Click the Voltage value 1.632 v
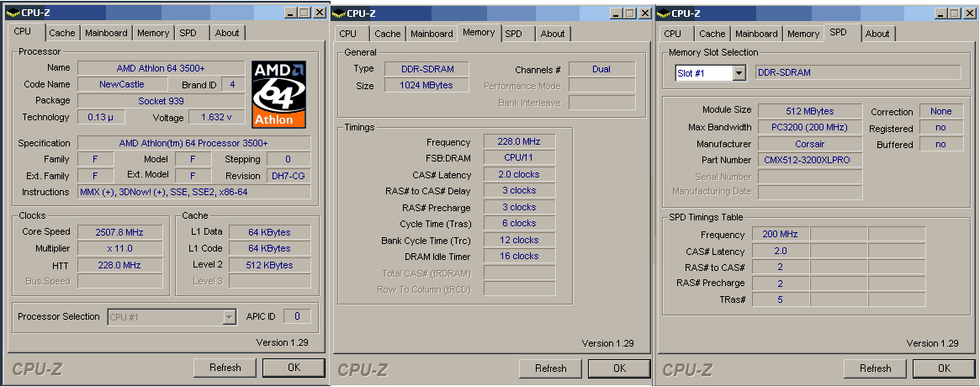The height and width of the screenshot is (387, 980). (216, 118)
